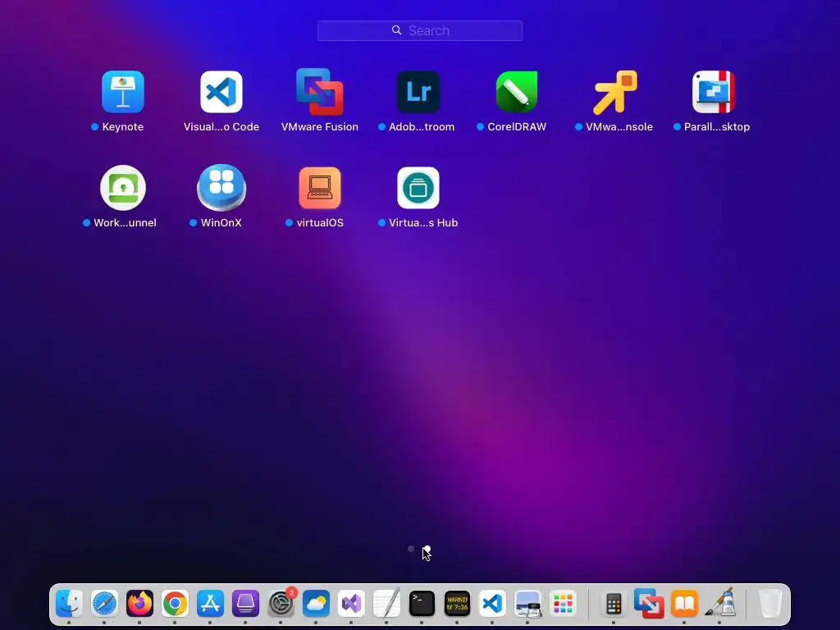This screenshot has height=630, width=840.
Task: Select the second Launchpad page dot
Action: click(x=427, y=549)
